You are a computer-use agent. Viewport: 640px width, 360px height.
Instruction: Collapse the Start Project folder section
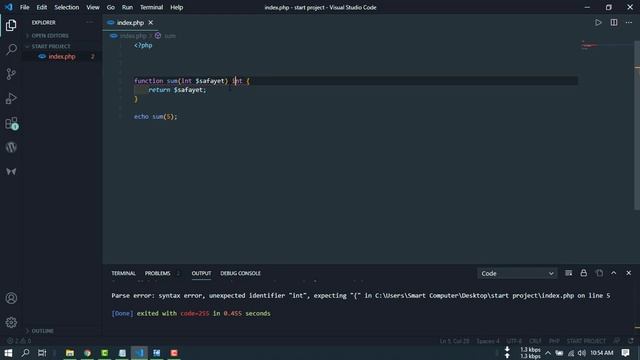coord(51,46)
